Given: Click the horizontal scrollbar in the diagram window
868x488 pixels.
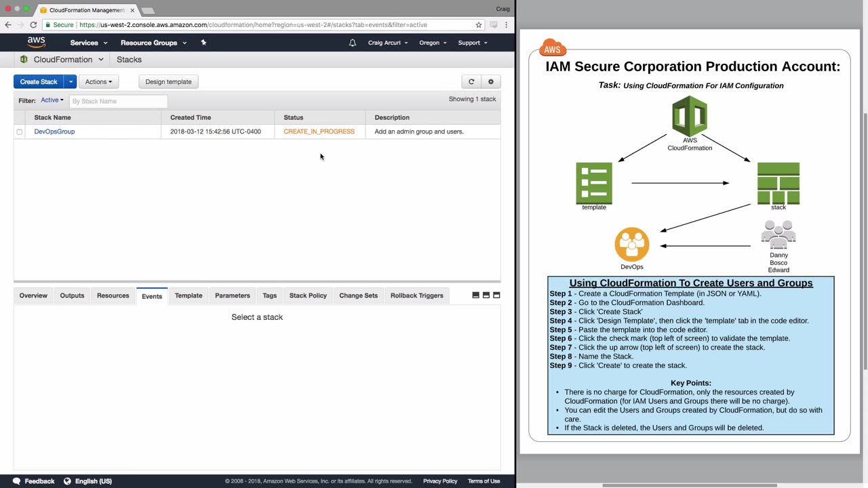Looking at the screenshot, I should tap(690, 485).
